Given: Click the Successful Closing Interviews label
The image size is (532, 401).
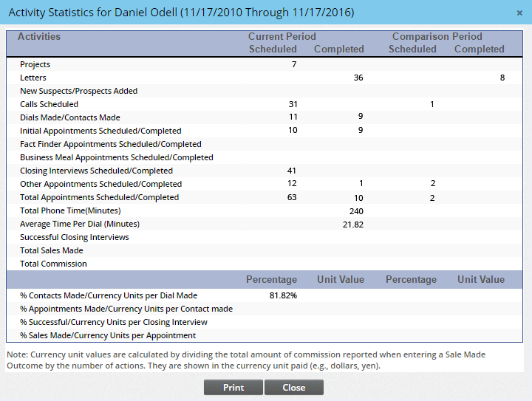Looking at the screenshot, I should 75,238.
